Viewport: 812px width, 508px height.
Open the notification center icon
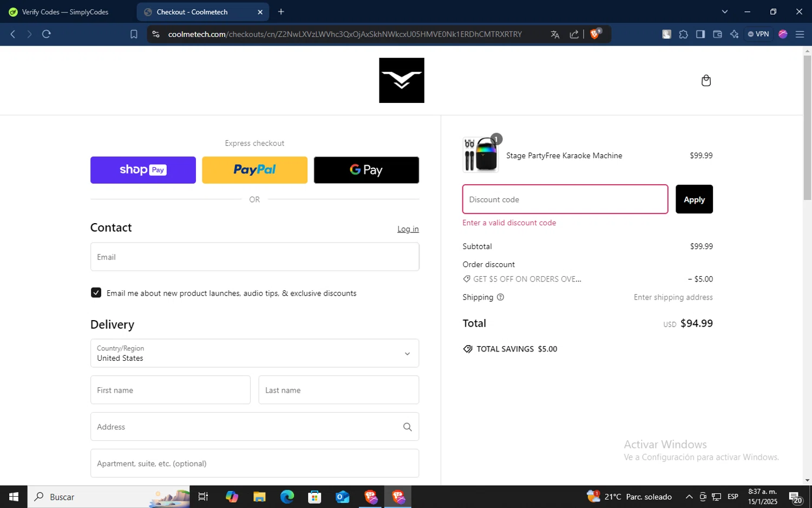[795, 497]
